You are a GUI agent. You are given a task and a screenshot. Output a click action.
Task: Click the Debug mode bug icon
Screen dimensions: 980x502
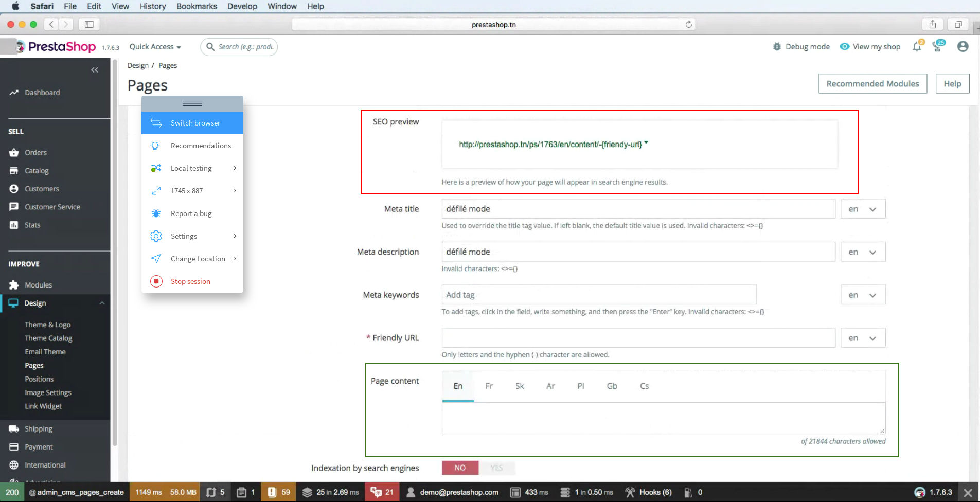coord(777,47)
